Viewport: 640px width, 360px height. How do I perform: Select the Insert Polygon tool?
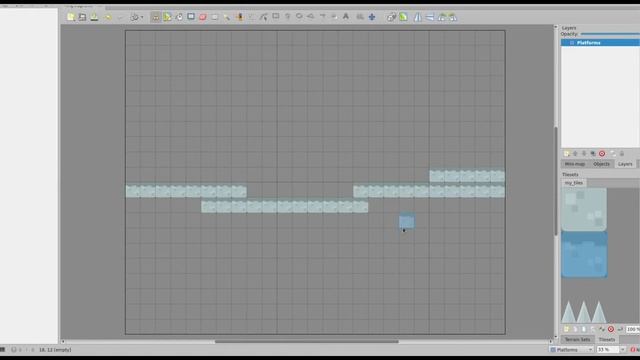click(x=311, y=17)
